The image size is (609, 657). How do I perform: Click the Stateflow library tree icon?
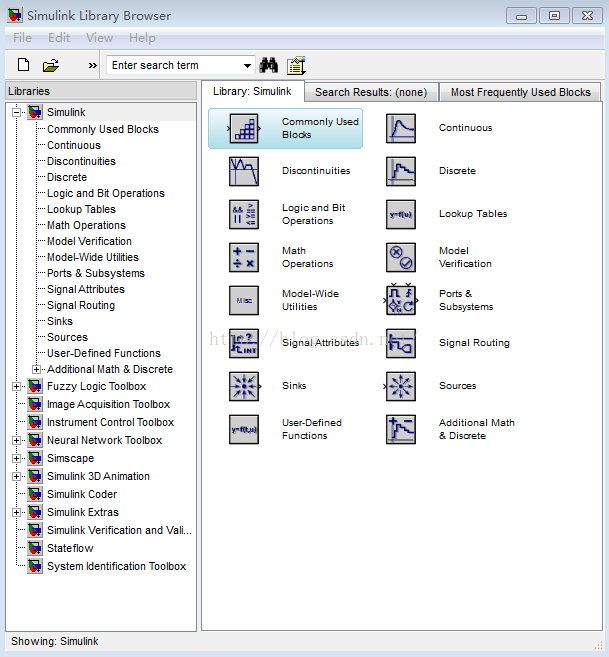(x=35, y=548)
